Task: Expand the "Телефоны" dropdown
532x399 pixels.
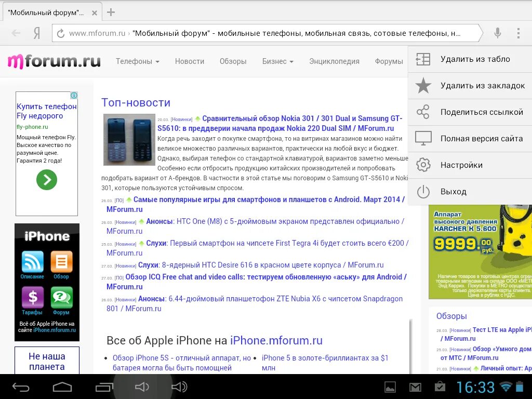Action: coord(137,61)
